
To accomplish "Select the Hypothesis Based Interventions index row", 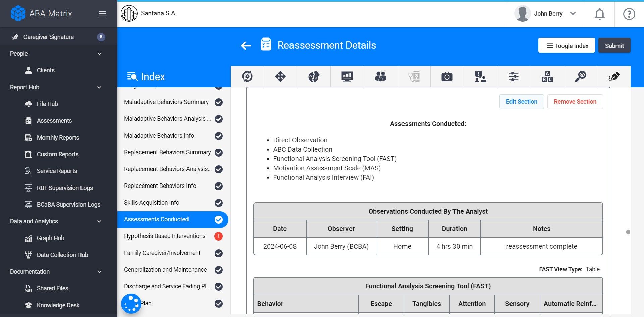I will [173, 236].
